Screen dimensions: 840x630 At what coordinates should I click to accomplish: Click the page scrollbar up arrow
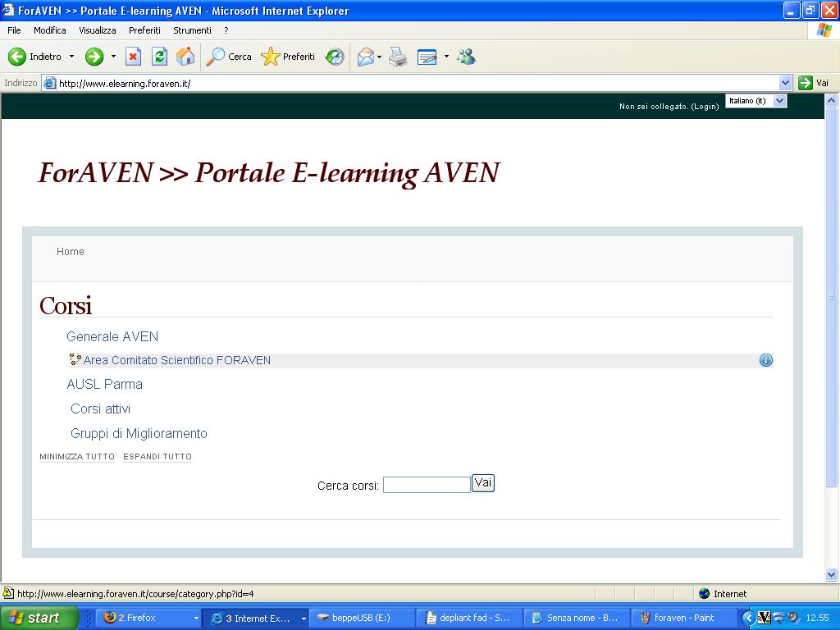coord(831,100)
